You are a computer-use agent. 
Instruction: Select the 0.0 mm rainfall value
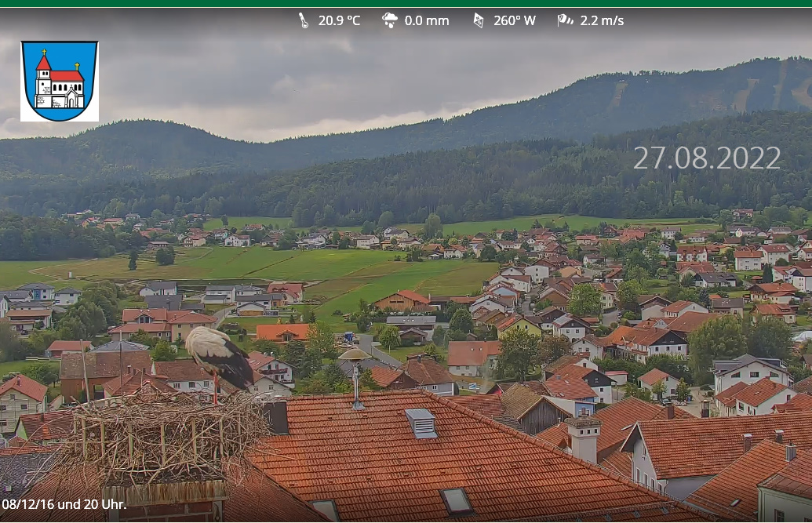click(427, 20)
